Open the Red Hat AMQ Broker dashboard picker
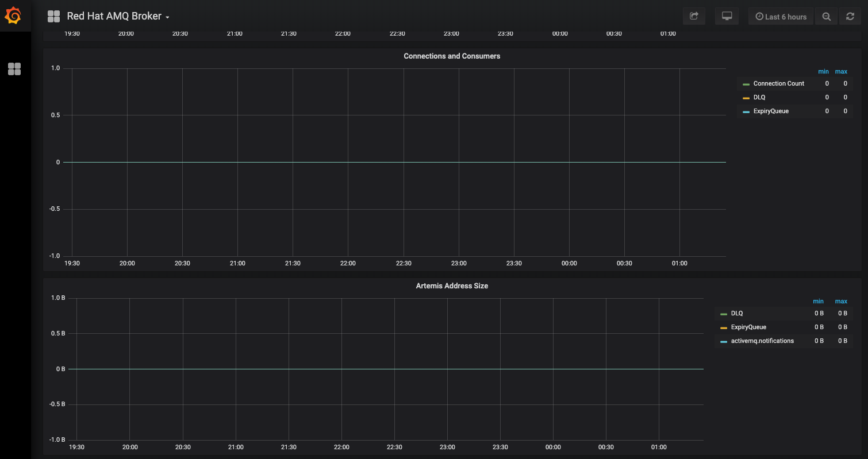 [118, 17]
